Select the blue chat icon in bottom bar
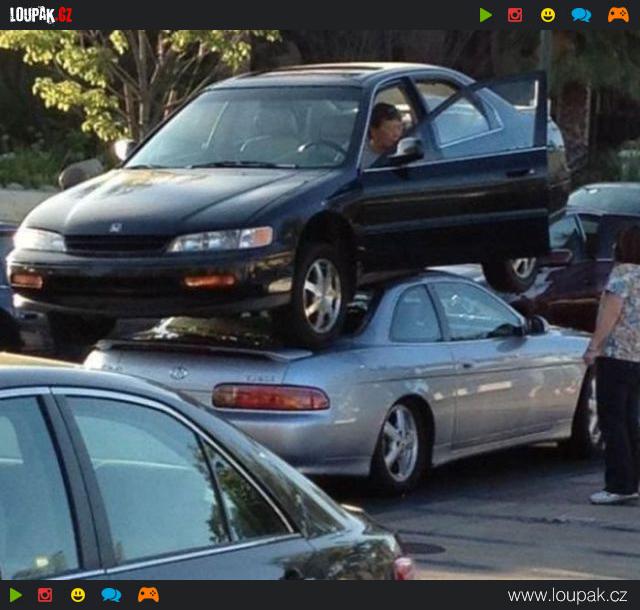The height and width of the screenshot is (610, 640). point(111,595)
